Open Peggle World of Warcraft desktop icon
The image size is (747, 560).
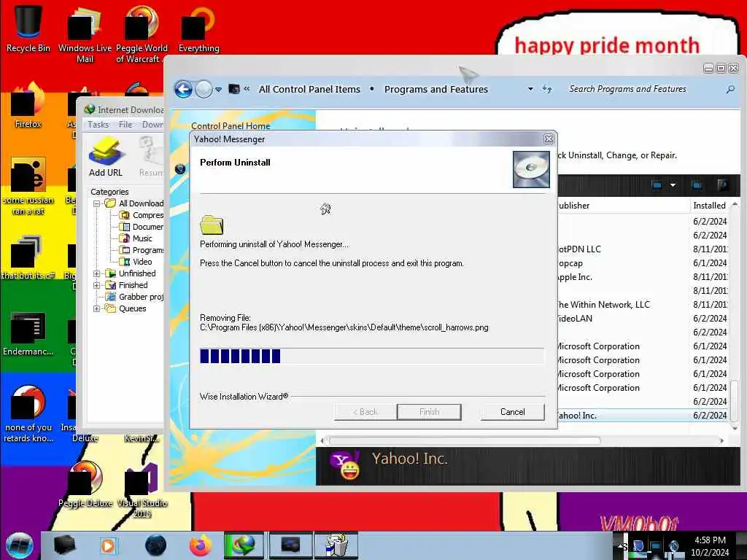pos(142,34)
